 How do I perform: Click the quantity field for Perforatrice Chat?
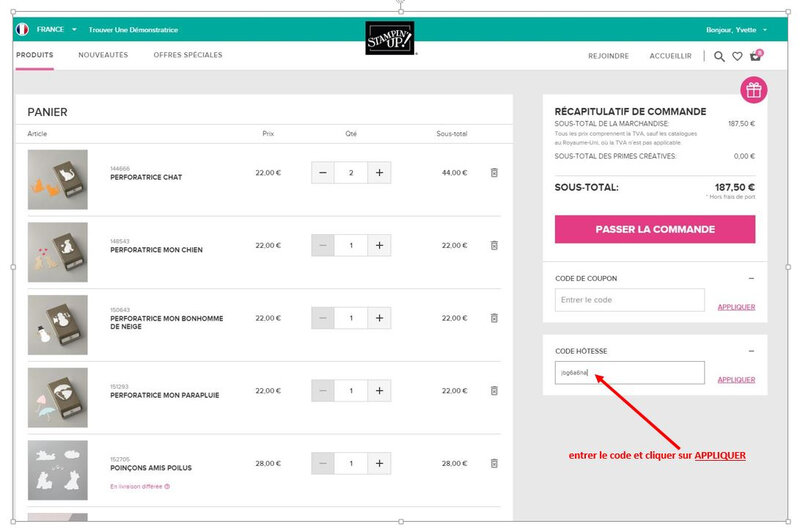(x=351, y=173)
